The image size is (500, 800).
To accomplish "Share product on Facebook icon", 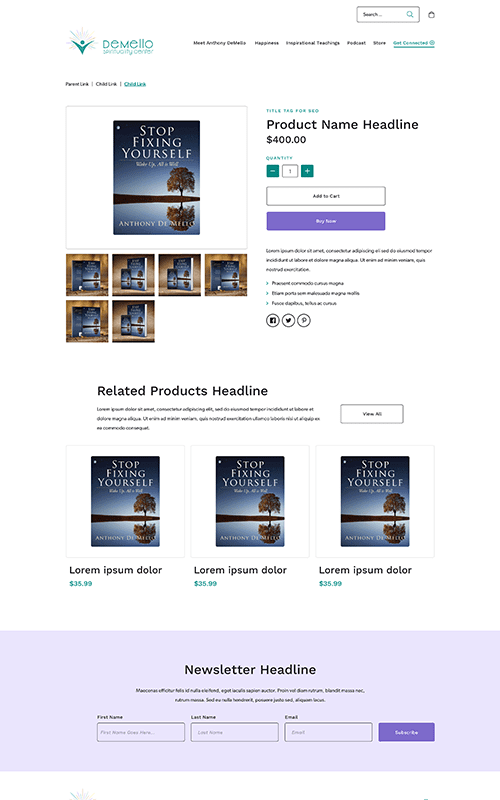I will 272,320.
